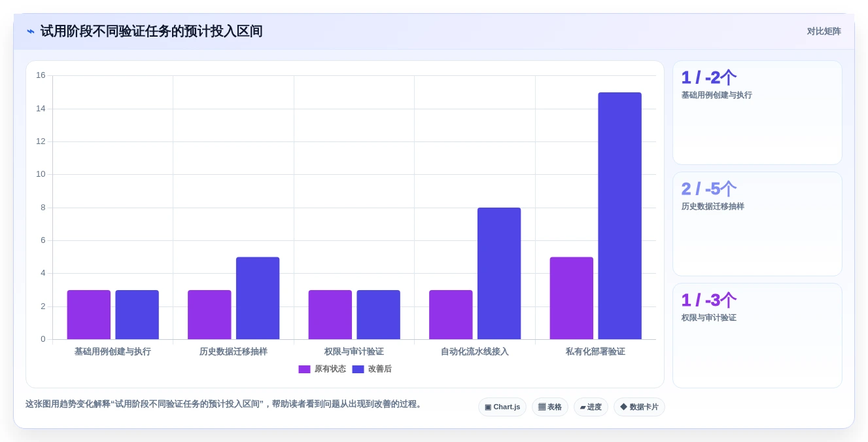Click the 原有状态 bar for 基础用例创建与执行

click(x=89, y=315)
